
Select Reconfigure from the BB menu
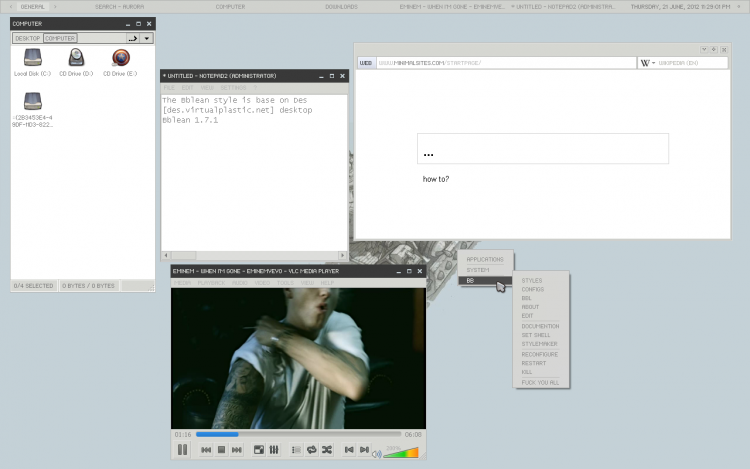(x=539, y=354)
